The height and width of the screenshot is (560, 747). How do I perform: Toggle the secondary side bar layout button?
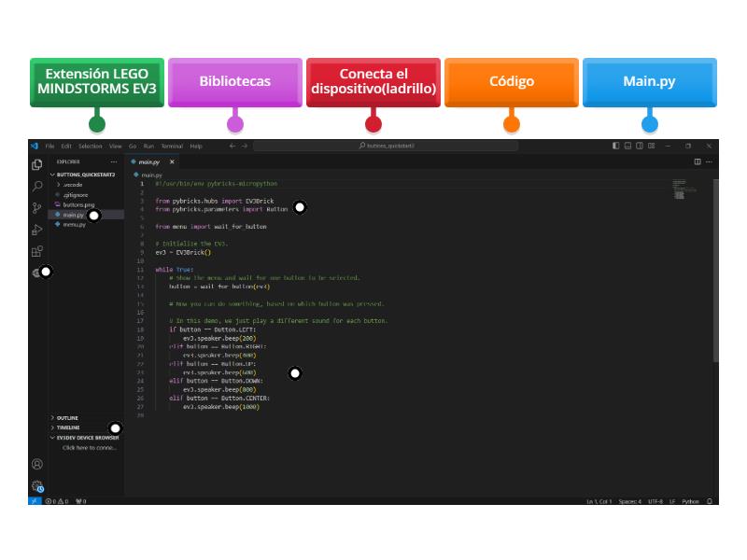coord(640,146)
